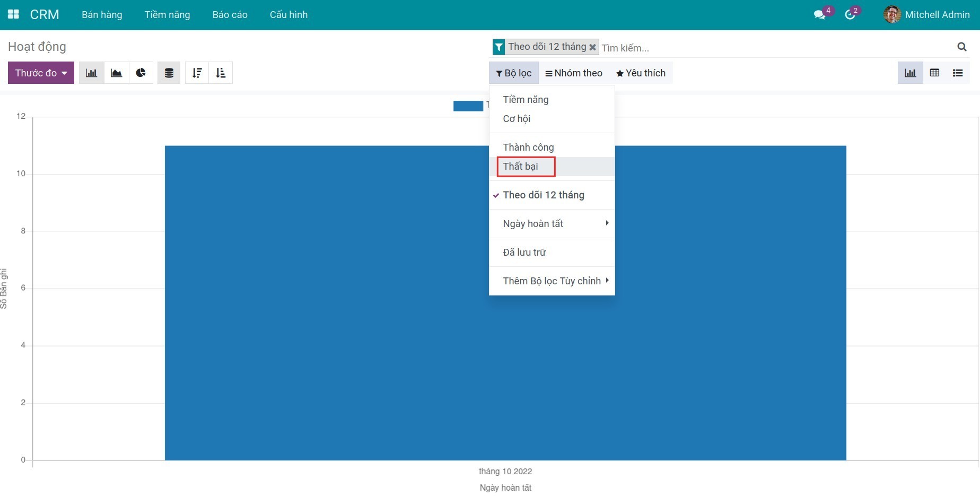Open the Báo cáo menu
The width and height of the screenshot is (980, 496).
[x=230, y=15]
